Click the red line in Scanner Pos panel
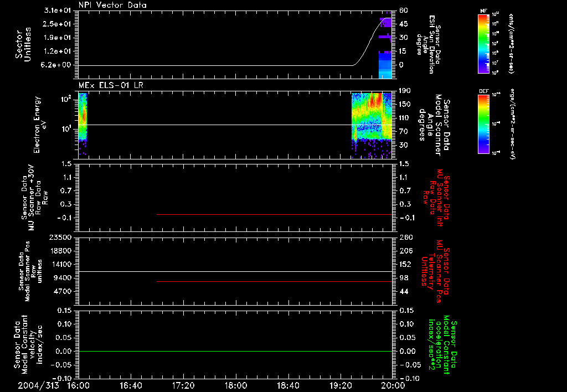 [275, 281]
